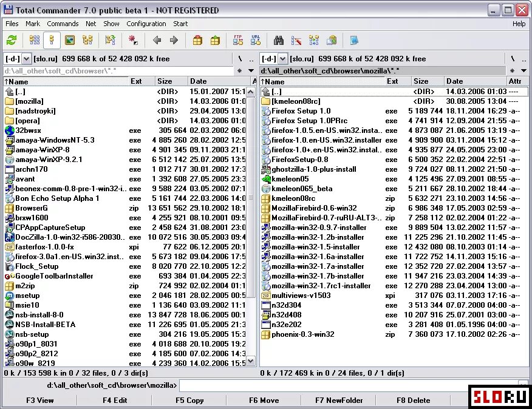
Task: Click the Pack files toolbar icon
Action: coord(197,41)
